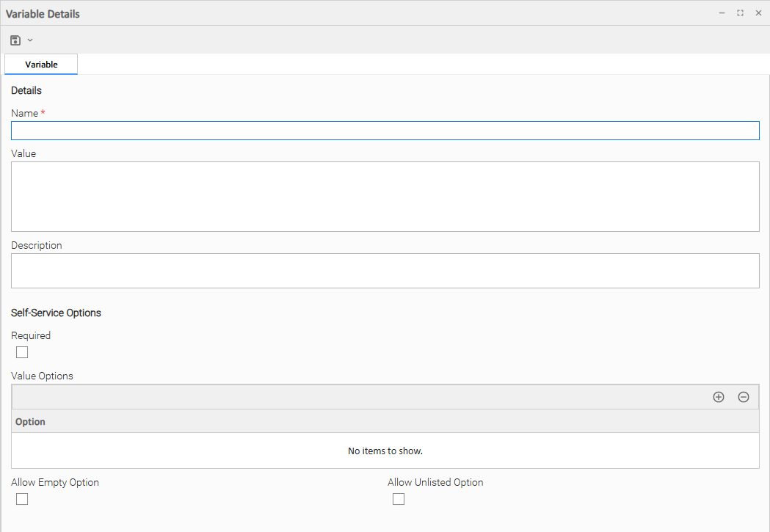Click the Details section heading

[x=26, y=91]
